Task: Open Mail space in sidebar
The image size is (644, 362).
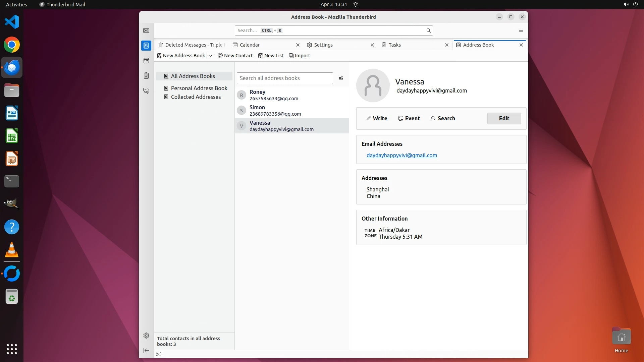Action: click(146, 31)
